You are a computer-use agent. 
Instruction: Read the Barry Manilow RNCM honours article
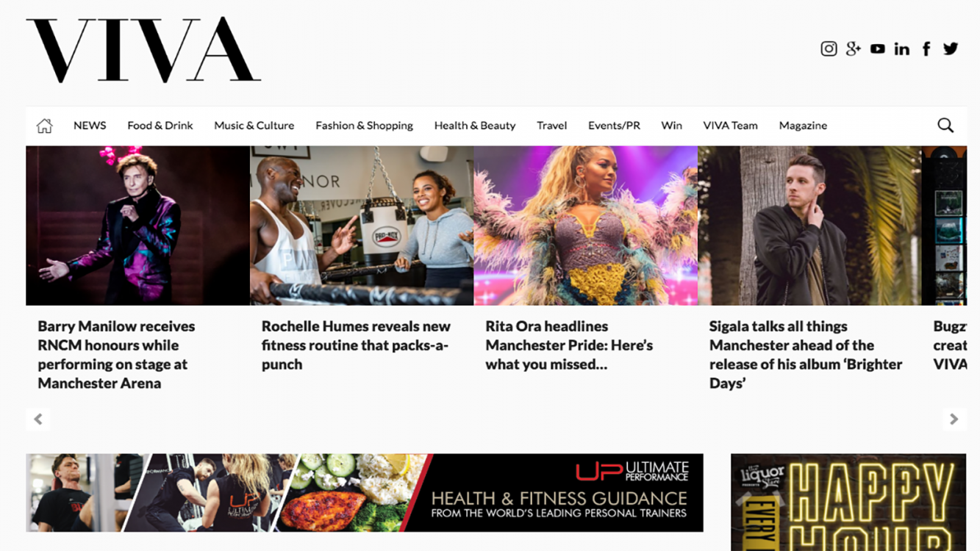pos(116,354)
